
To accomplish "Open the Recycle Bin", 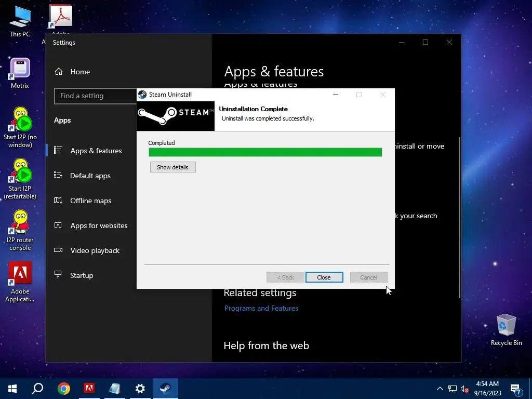I will (x=506, y=330).
